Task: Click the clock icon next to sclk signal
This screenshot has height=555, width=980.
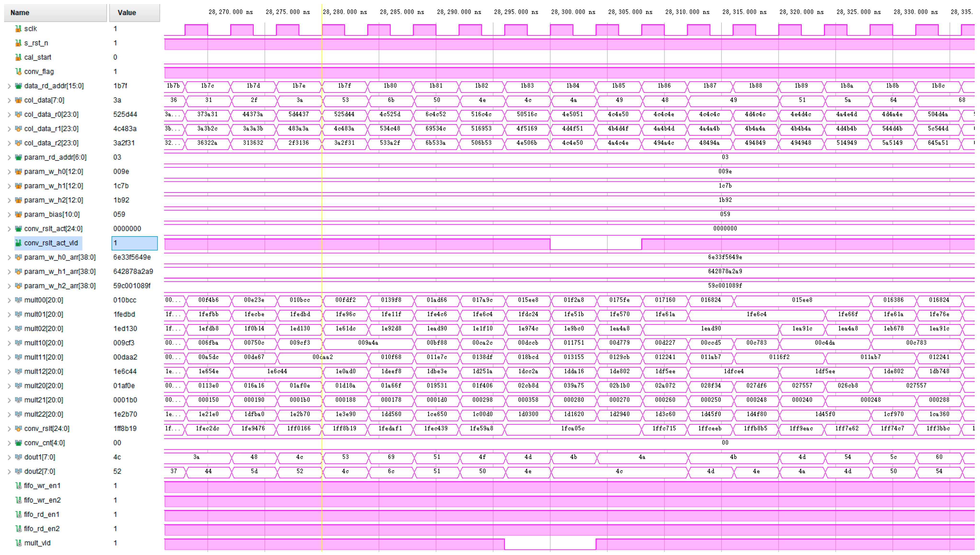Action: point(18,28)
